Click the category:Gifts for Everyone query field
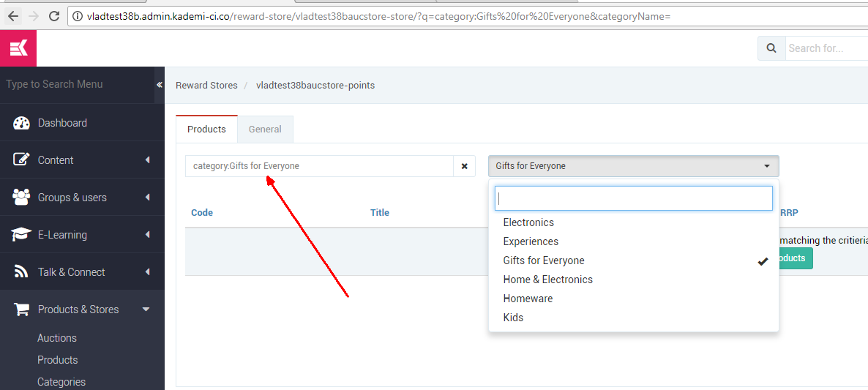This screenshot has height=390, width=868. click(x=319, y=166)
